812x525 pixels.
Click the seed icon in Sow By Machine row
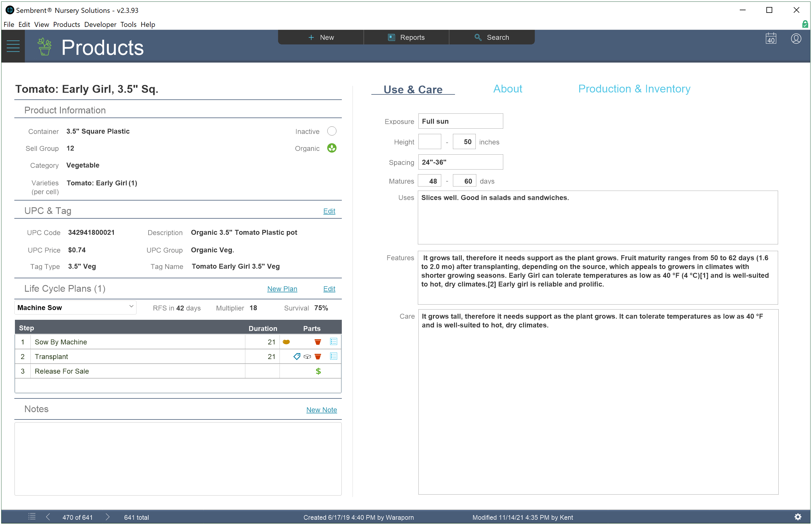286,342
